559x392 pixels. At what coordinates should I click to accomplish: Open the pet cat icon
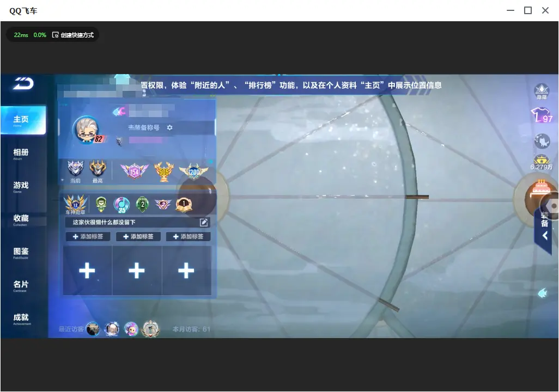coord(542,141)
